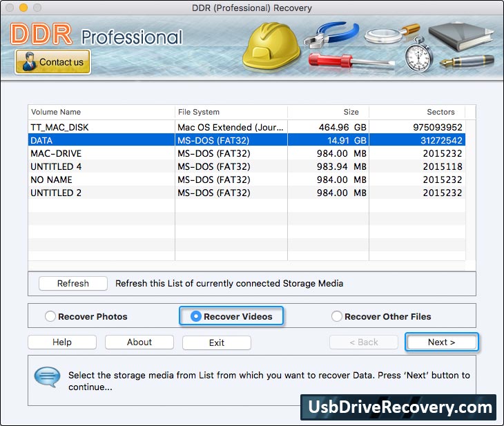Click the Contact us button

click(52, 61)
